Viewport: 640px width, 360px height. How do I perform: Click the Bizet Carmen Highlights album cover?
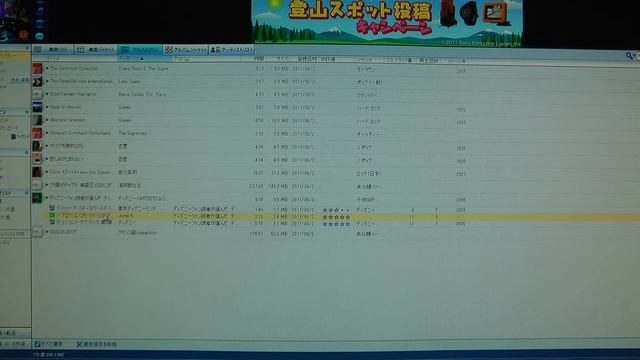(x=37, y=94)
